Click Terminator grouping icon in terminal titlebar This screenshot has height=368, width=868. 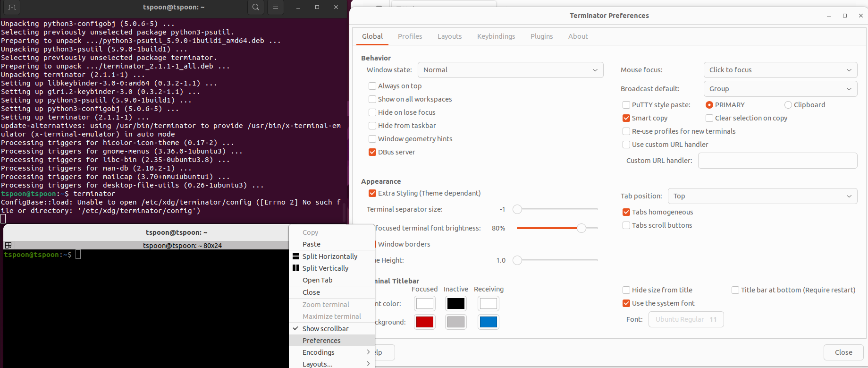coord(8,245)
